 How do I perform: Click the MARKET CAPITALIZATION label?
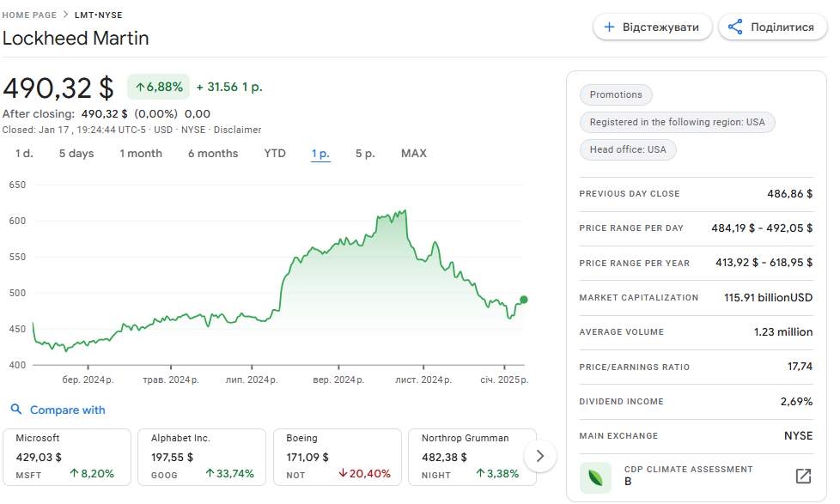tap(638, 298)
